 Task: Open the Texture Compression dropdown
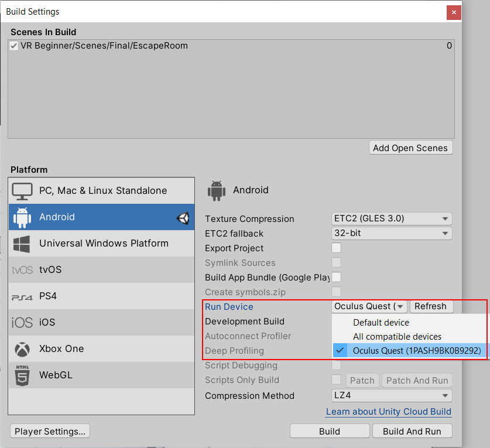392,218
